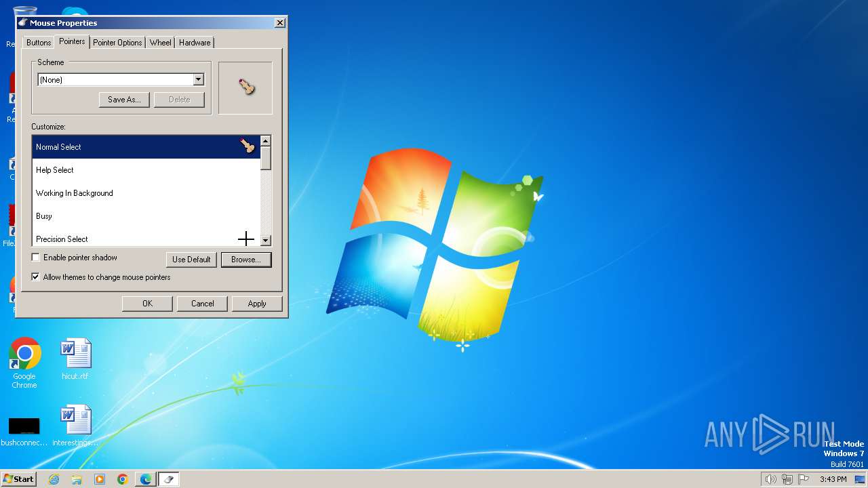The width and height of the screenshot is (868, 488).
Task: Launch Chrome from the taskbar
Action: pyautogui.click(x=123, y=479)
